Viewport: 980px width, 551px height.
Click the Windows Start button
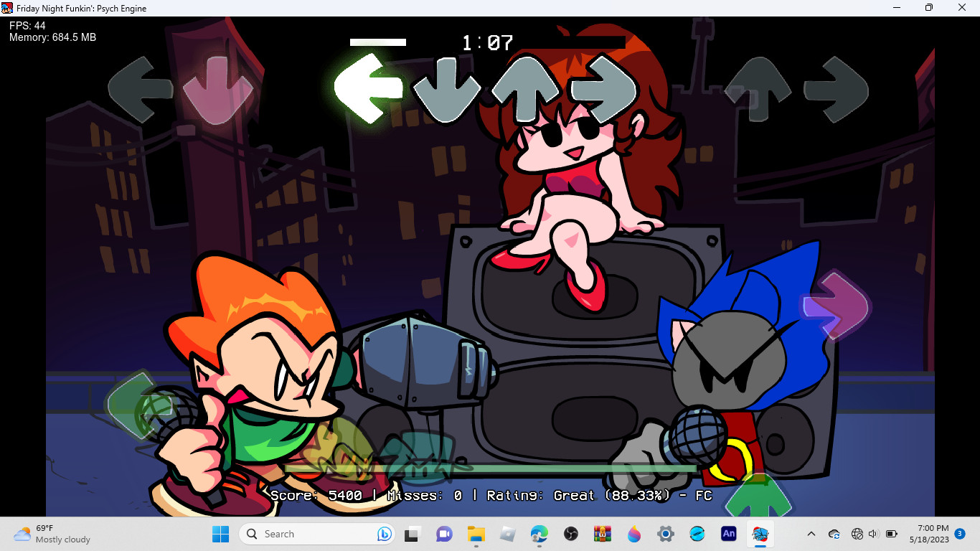[x=220, y=534]
